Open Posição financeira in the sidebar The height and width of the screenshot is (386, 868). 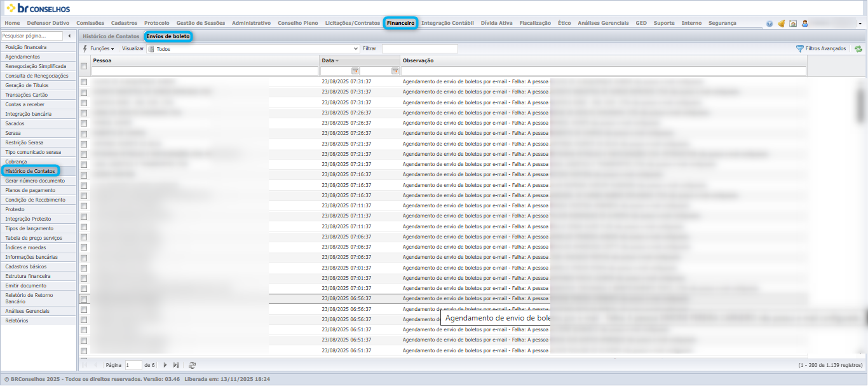[x=38, y=47]
